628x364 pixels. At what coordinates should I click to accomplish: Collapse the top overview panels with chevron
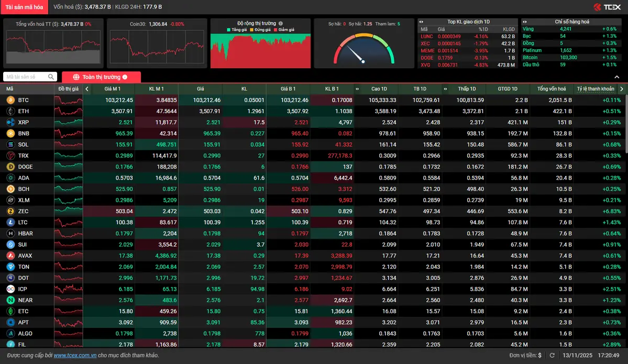pos(616,77)
